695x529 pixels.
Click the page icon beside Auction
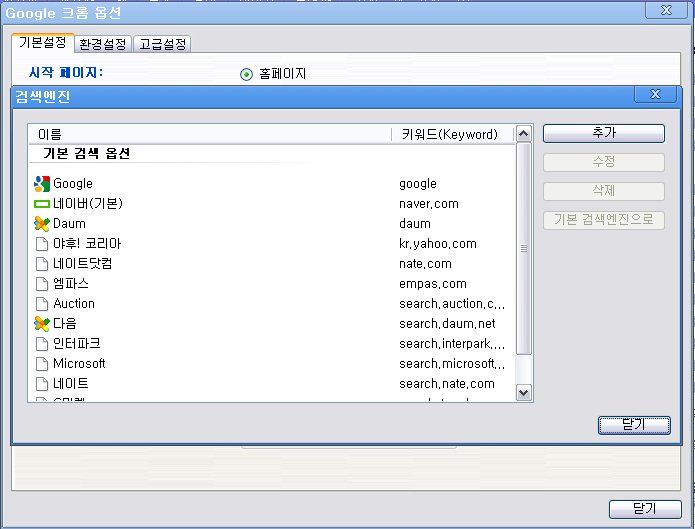42,304
